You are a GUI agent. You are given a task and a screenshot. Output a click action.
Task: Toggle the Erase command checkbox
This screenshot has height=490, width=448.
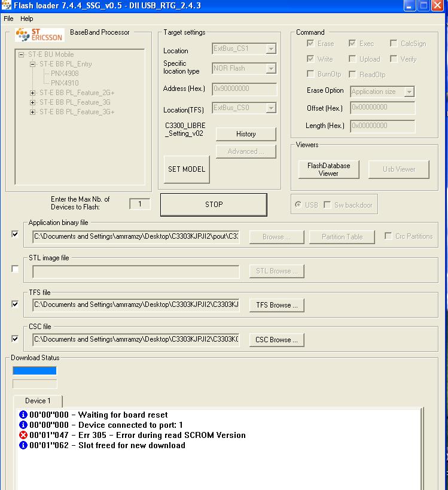[x=310, y=43]
